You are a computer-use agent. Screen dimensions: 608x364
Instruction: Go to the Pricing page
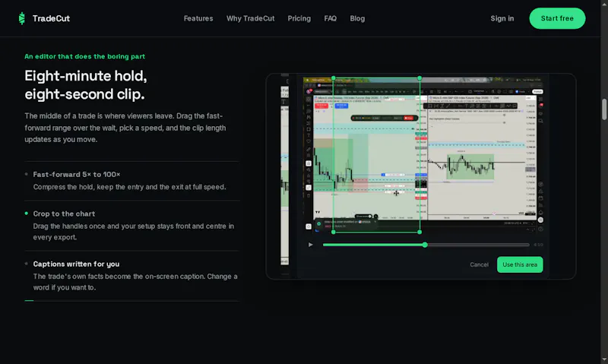[299, 18]
